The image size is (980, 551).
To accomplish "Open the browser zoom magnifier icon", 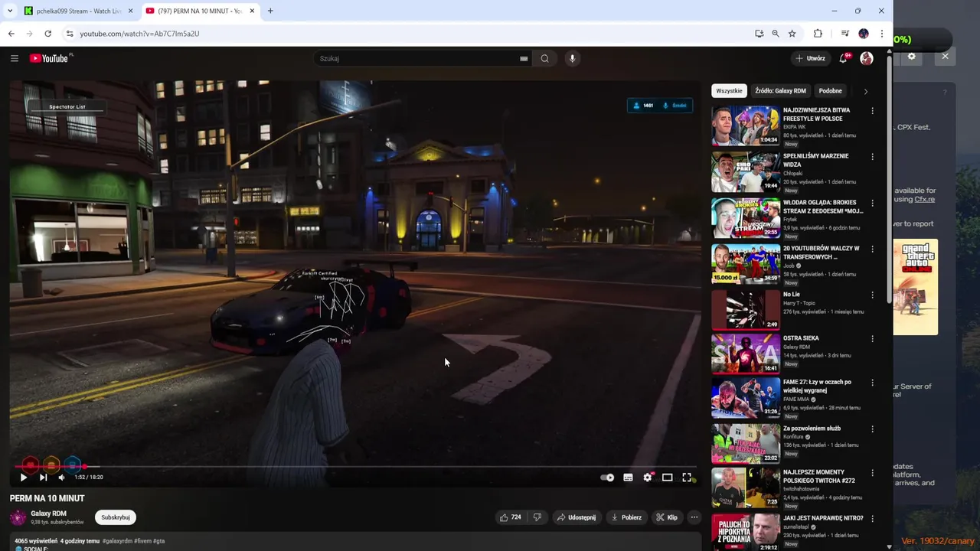I will [x=776, y=34].
